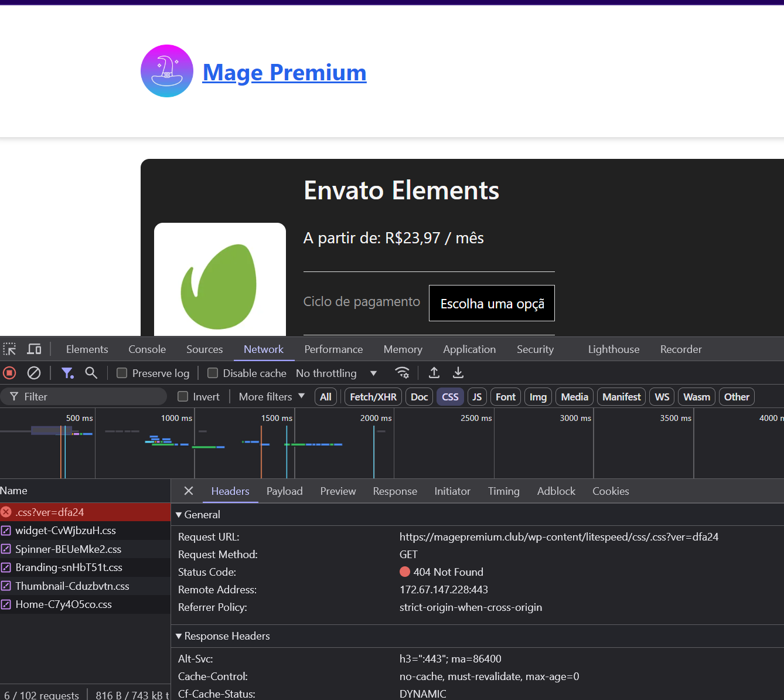784x700 pixels.
Task: Collapse the Response Headers section
Action: tap(223, 636)
